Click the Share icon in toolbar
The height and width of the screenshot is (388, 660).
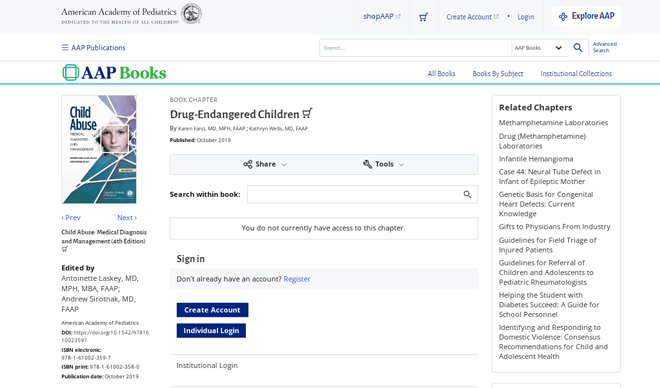coord(248,164)
